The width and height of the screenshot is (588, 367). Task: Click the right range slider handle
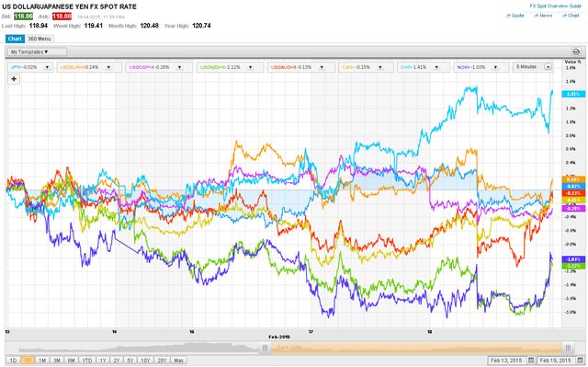click(x=568, y=348)
